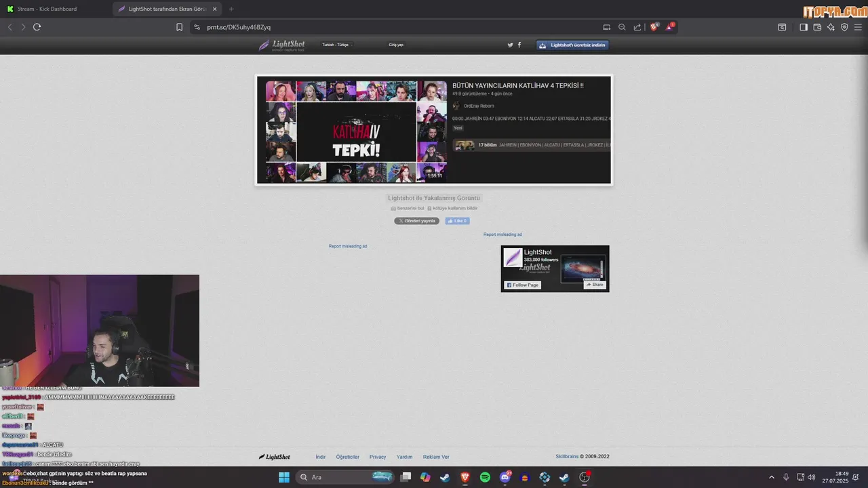The height and width of the screenshot is (488, 868).
Task: Open volume control in system tray
Action: click(x=812, y=477)
